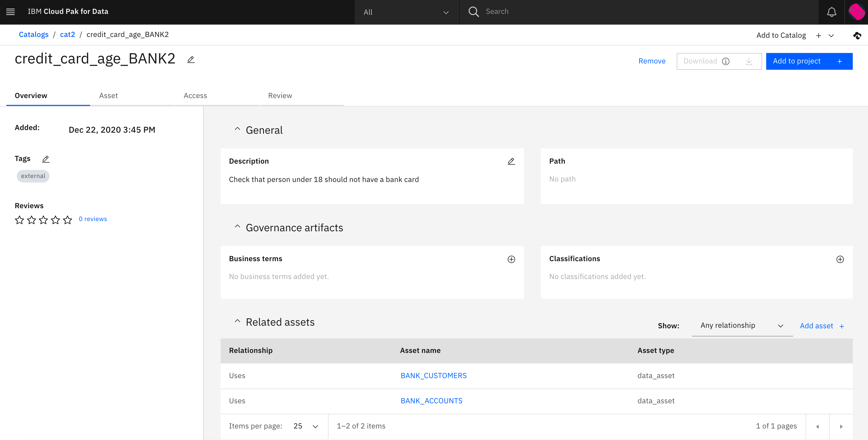Click in the Search input field
This screenshot has height=440, width=868.
(x=640, y=12)
